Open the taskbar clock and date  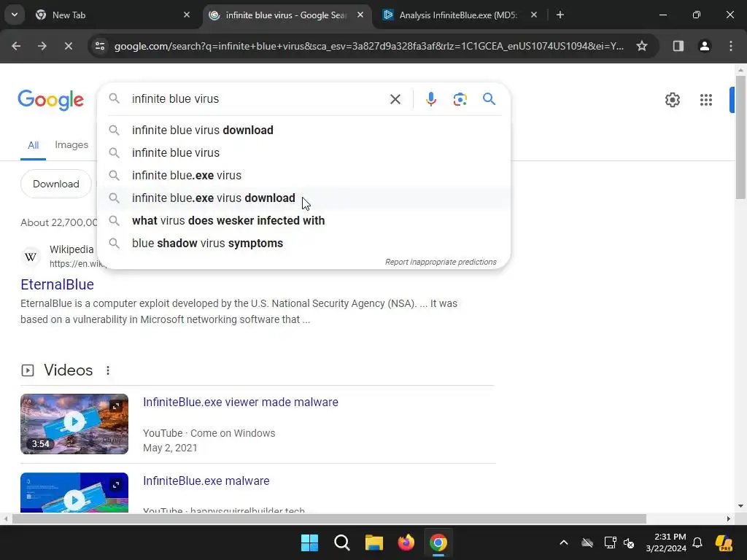pos(666,542)
